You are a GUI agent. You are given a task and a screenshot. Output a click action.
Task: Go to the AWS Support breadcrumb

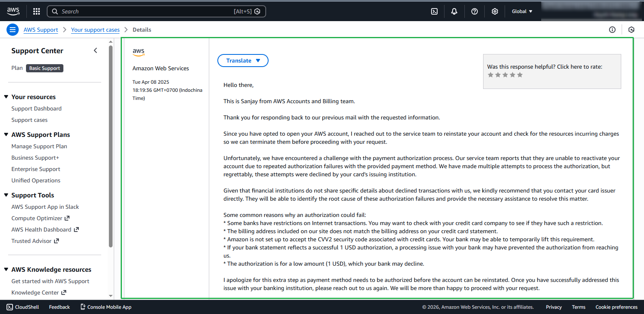tap(41, 30)
